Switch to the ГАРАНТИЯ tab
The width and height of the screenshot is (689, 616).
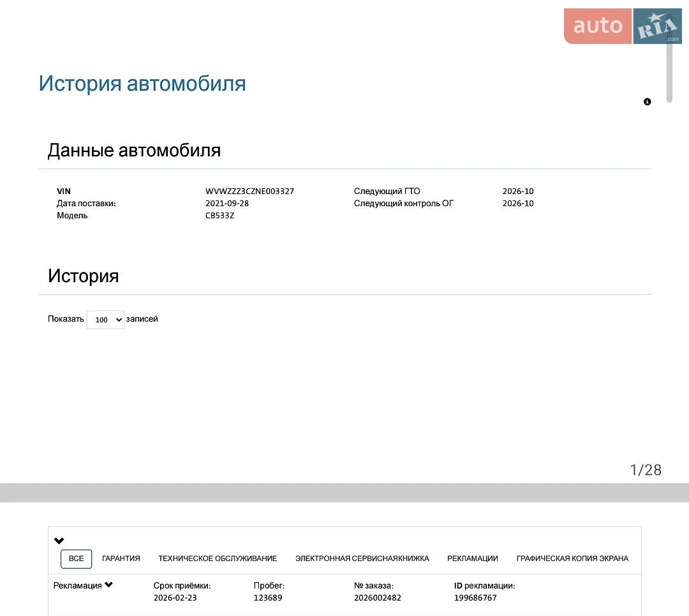pos(121,559)
